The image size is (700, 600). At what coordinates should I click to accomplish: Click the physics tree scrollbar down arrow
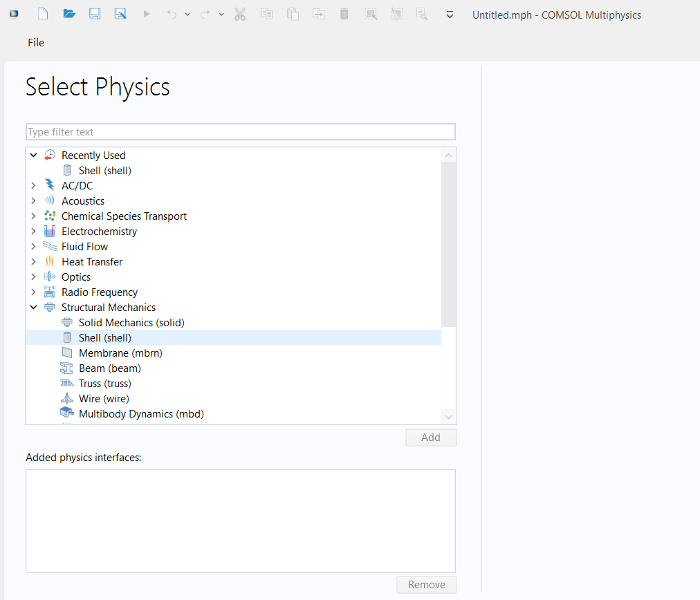449,417
